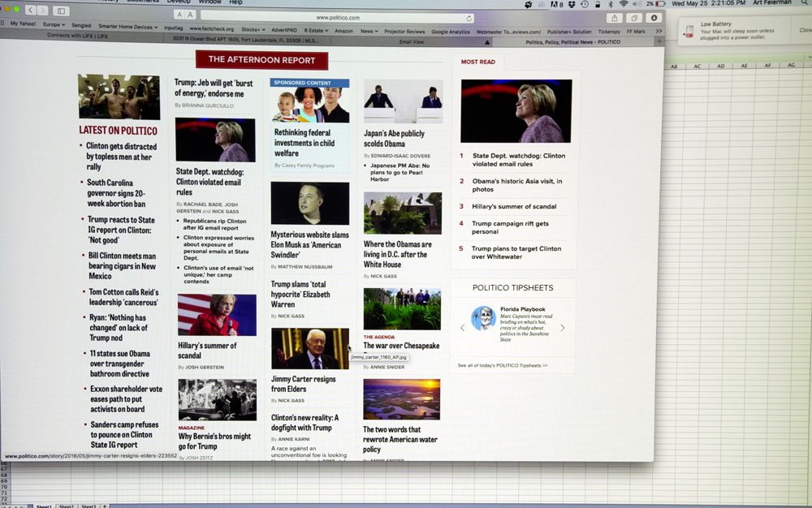Click the Art Feierman user name in menu bar
This screenshot has width=812, height=508.
[x=771, y=2]
